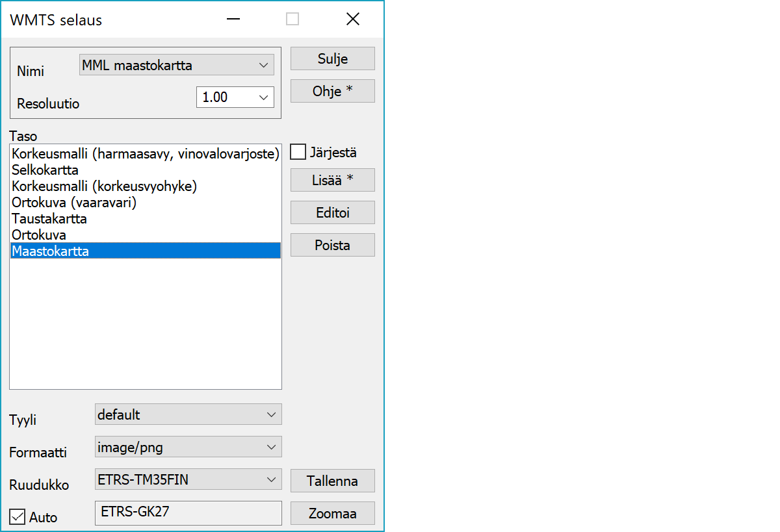Screen dimensions: 780x532
Task: Click the Lisää button
Action: coord(332,180)
